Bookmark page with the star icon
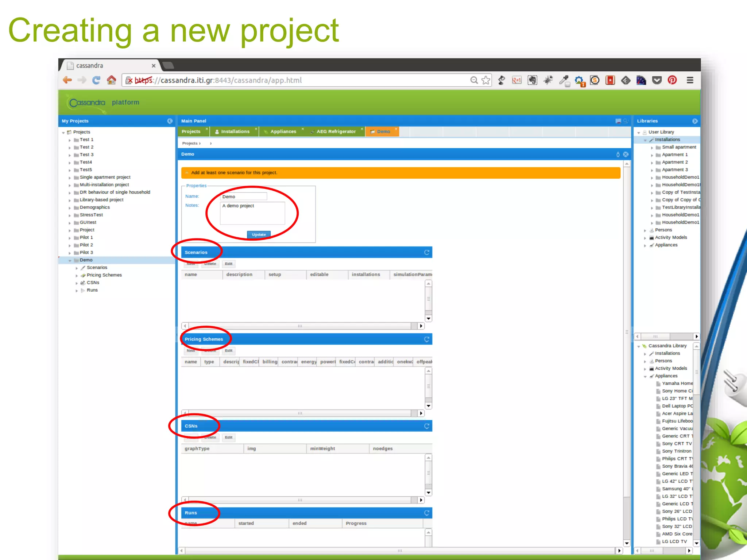747x560 pixels. 486,80
